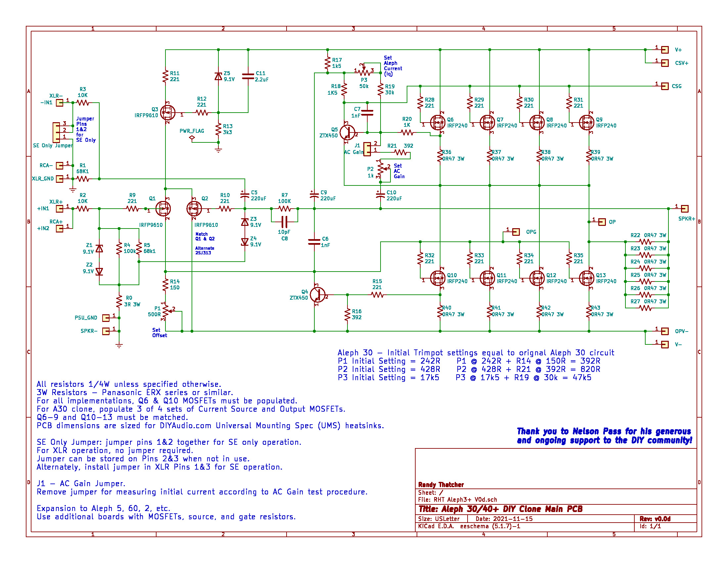
Task: Select the Q7 IRFP240 MOSFET symbol
Action: 487,123
